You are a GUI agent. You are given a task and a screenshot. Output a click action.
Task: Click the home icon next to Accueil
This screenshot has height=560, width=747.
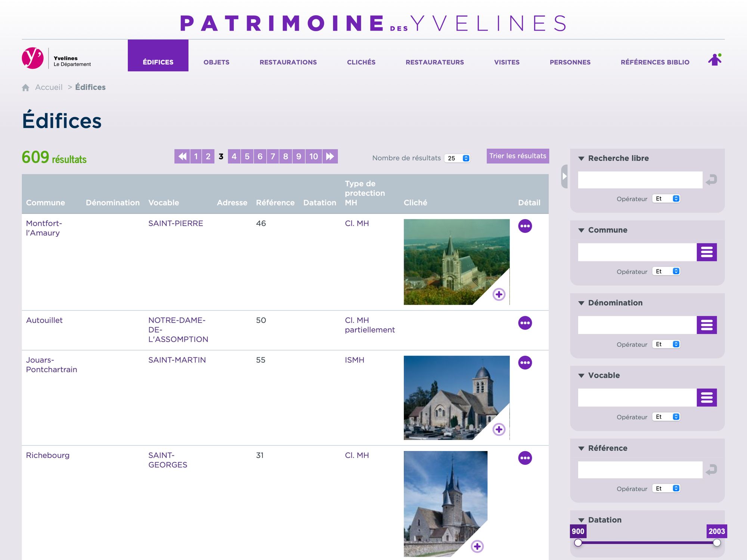[25, 87]
